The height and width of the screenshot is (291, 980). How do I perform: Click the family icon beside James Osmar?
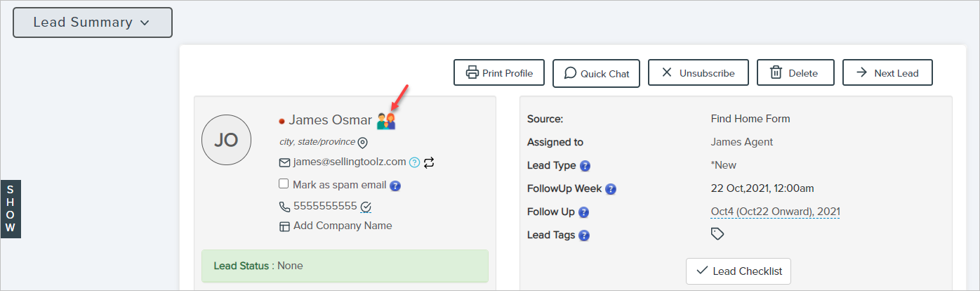[386, 121]
